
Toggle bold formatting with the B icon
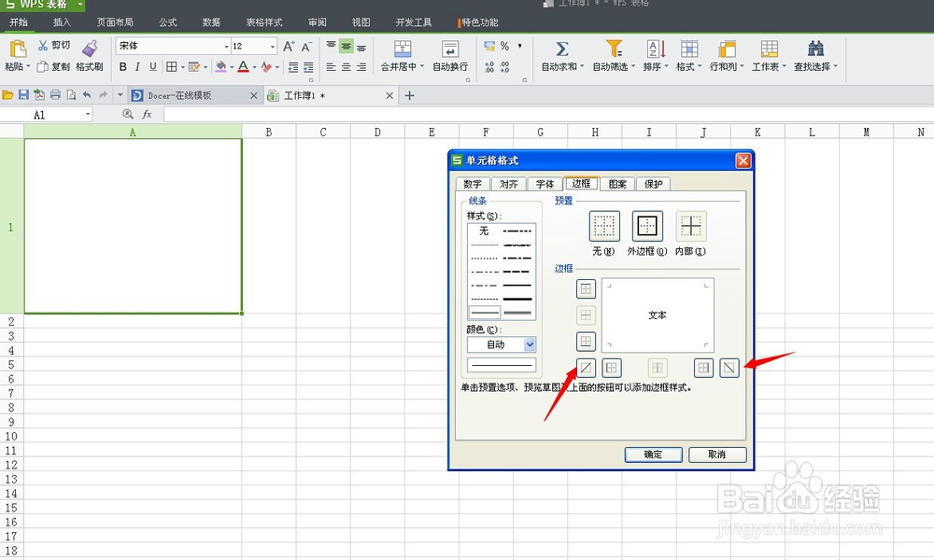pos(122,66)
